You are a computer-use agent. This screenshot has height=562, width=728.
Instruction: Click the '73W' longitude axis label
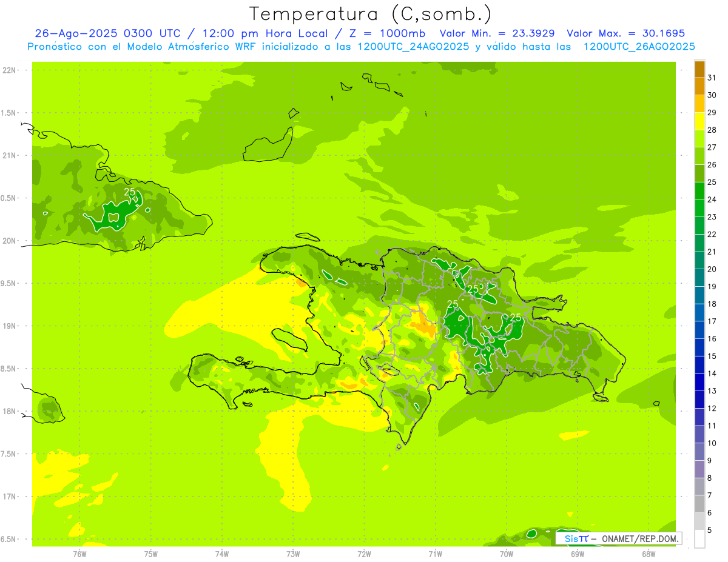[x=293, y=554]
